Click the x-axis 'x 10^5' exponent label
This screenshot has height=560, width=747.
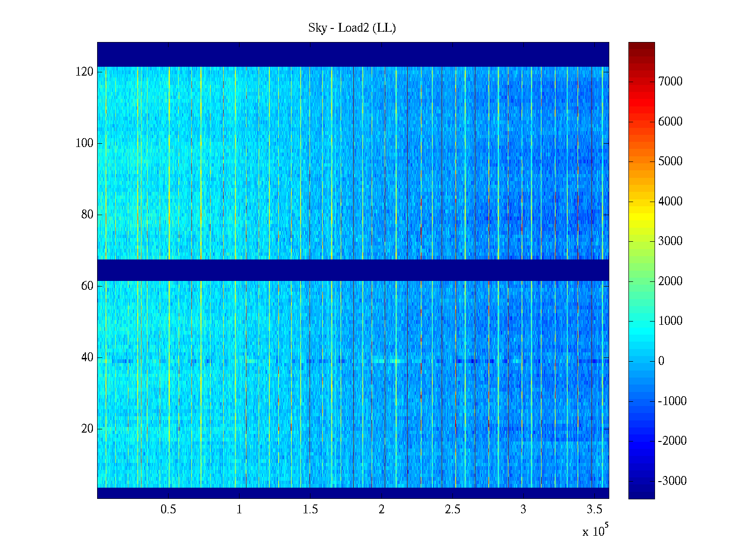595,531
